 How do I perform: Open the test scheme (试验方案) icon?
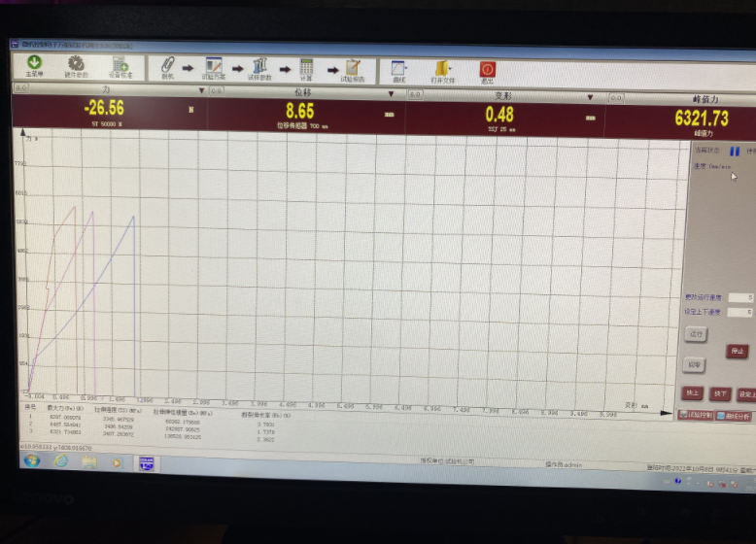click(x=214, y=68)
